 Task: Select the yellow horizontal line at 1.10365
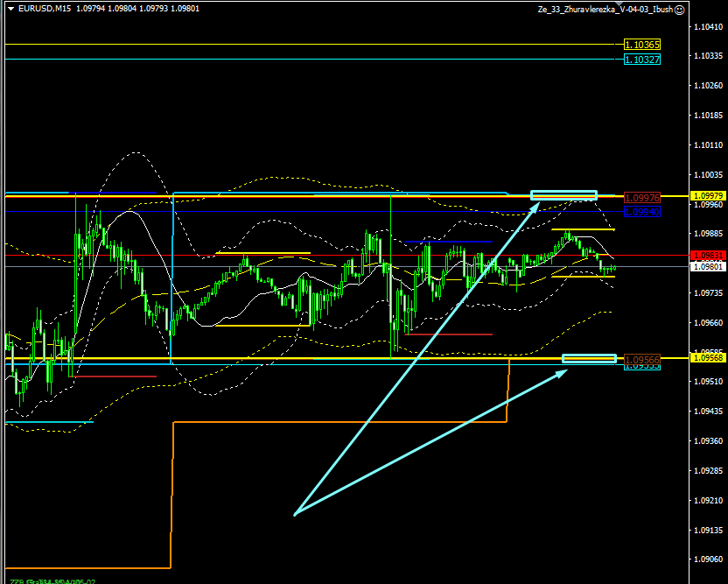click(x=313, y=44)
